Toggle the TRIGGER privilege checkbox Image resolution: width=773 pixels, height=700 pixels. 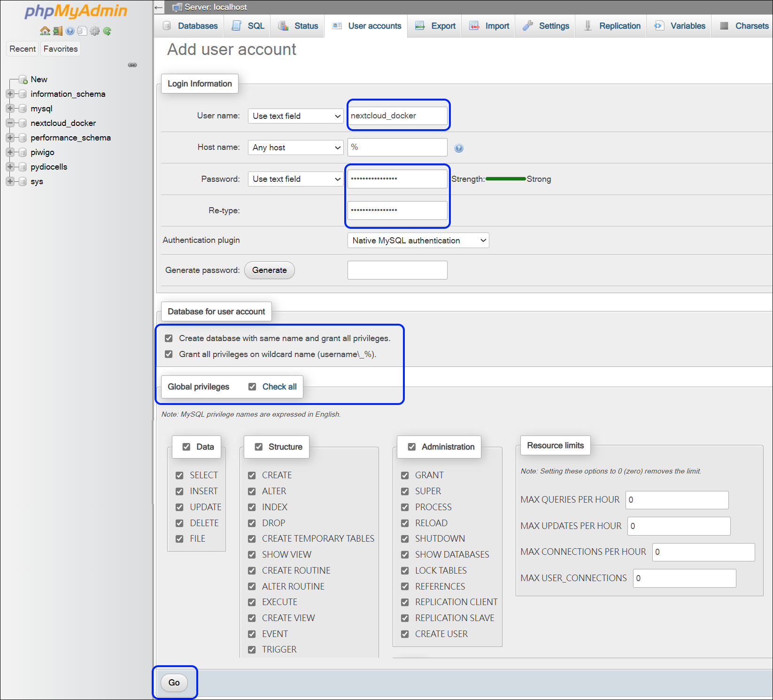(x=252, y=650)
